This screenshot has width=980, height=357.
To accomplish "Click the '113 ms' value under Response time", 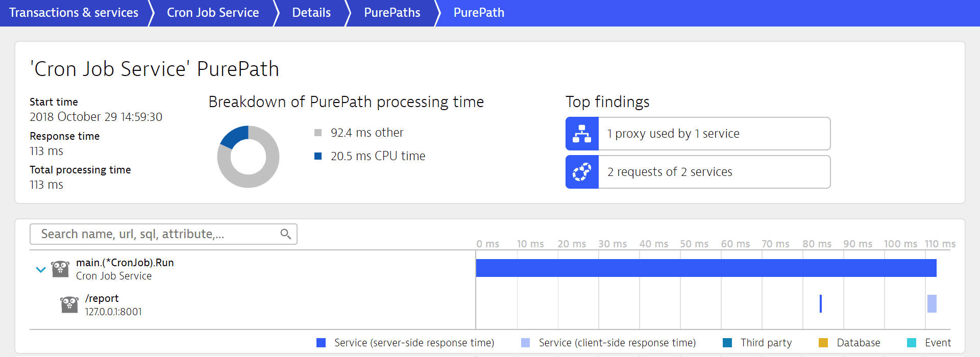I will 46,151.
